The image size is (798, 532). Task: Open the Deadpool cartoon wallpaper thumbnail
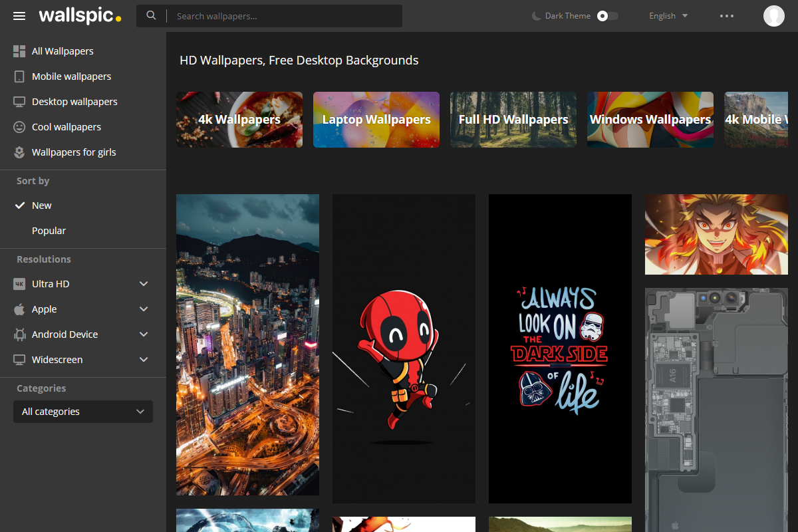(404, 348)
